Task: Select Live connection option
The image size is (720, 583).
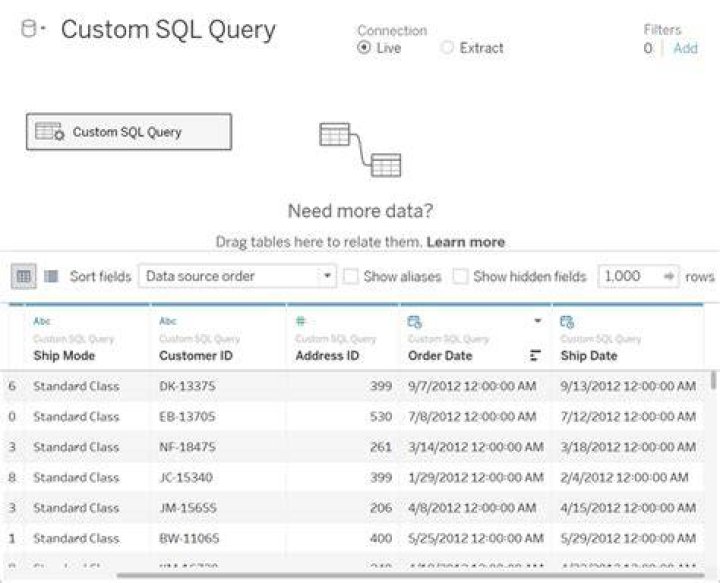Action: point(364,47)
